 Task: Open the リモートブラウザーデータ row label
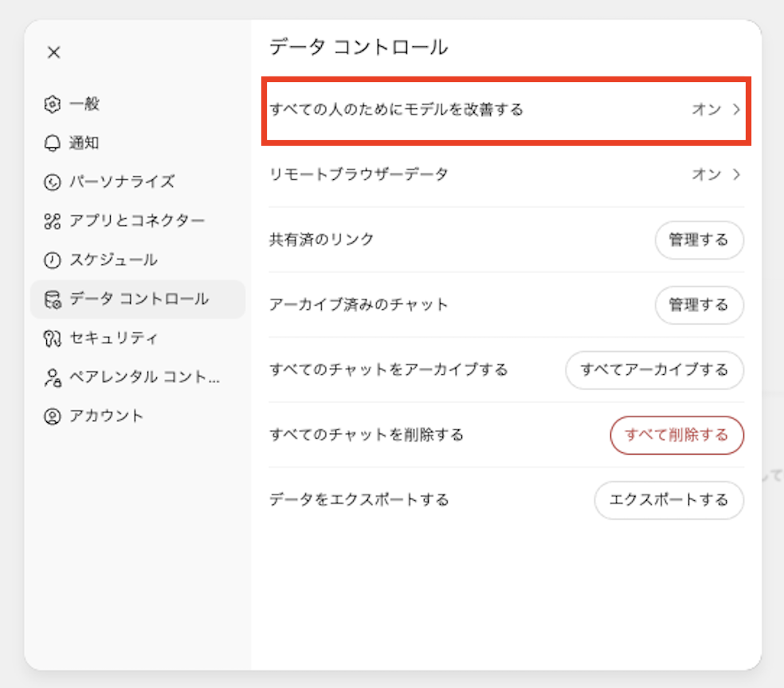click(359, 174)
